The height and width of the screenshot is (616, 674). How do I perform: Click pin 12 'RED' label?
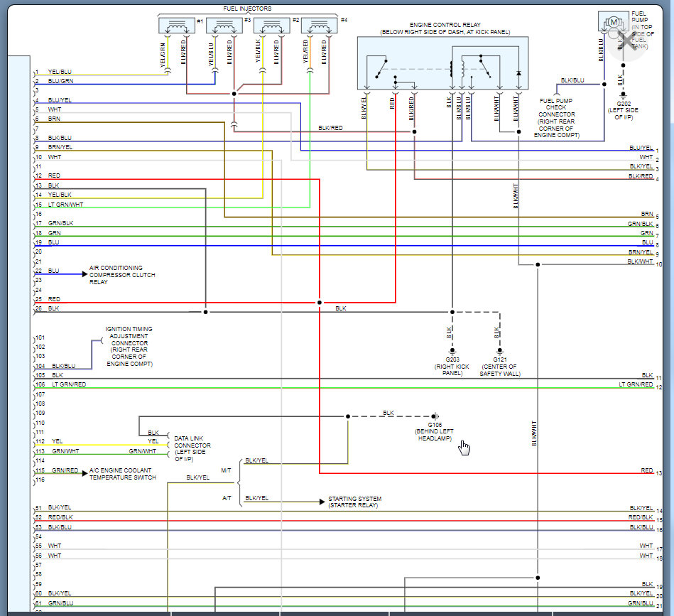54,175
